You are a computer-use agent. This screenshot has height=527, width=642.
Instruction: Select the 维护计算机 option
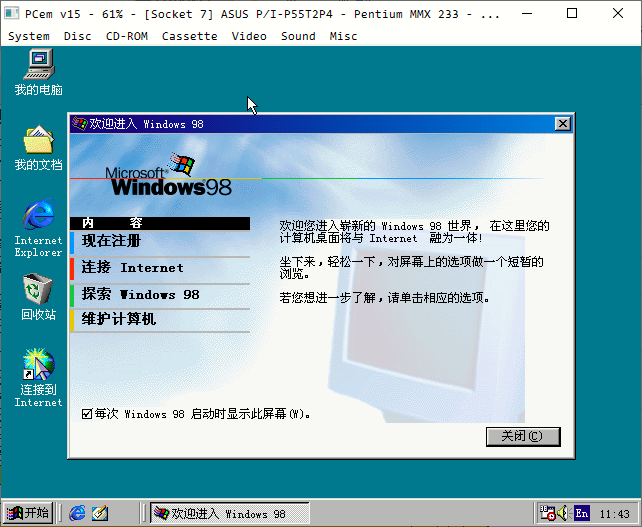click(x=160, y=320)
